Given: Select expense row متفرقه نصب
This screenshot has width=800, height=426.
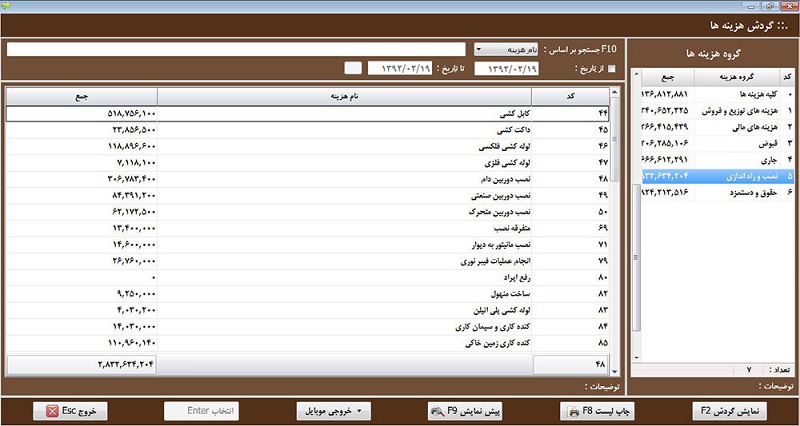Looking at the screenshot, I should click(308, 228).
